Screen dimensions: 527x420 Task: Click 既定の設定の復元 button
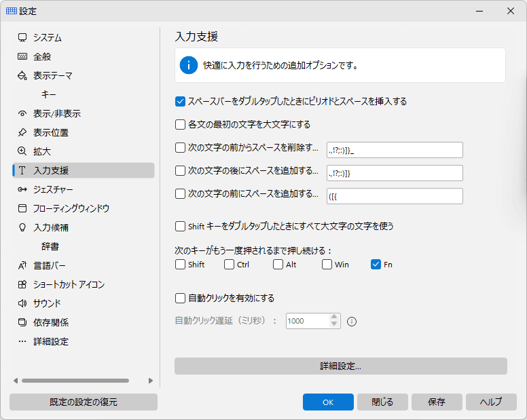tap(84, 402)
